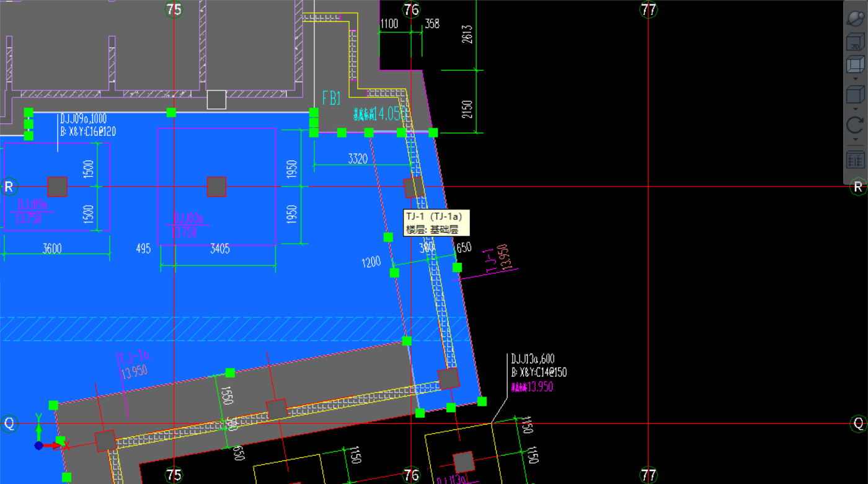The height and width of the screenshot is (484, 868).
Task: Click the dimension value 3405
Action: [x=219, y=249]
